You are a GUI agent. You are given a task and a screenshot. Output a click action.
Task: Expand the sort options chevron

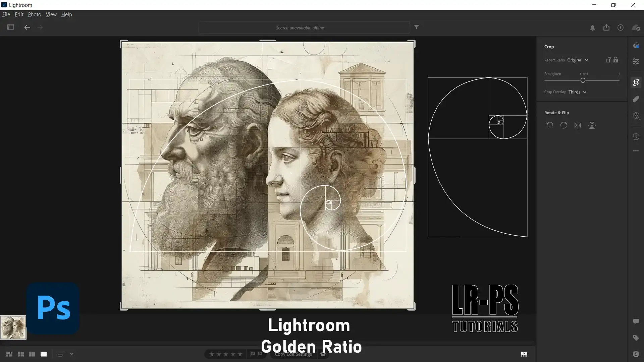tap(72, 354)
